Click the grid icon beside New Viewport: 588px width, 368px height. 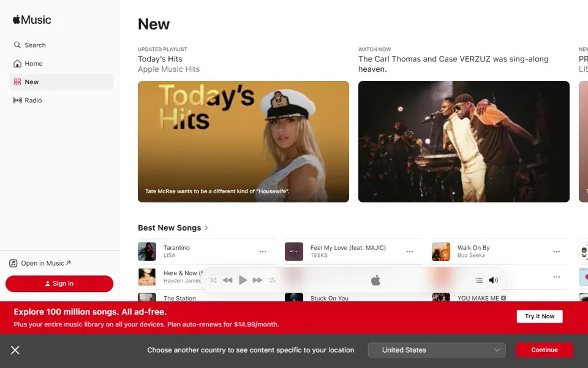click(17, 82)
